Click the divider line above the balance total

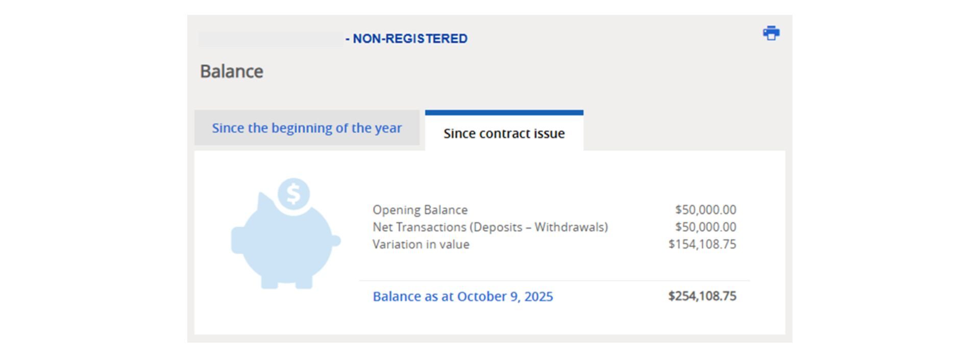tap(554, 280)
